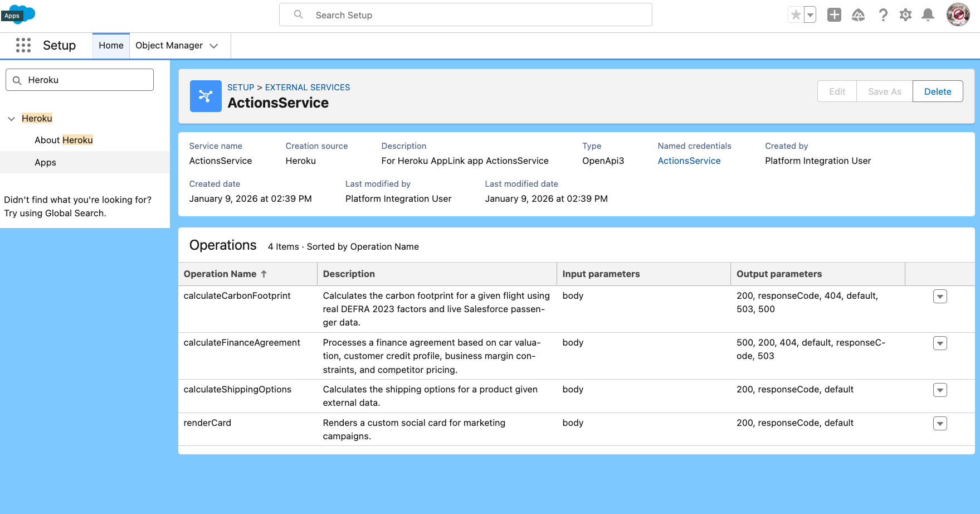Open the user profile avatar
Image resolution: width=980 pixels, height=514 pixels.
pyautogui.click(x=958, y=14)
